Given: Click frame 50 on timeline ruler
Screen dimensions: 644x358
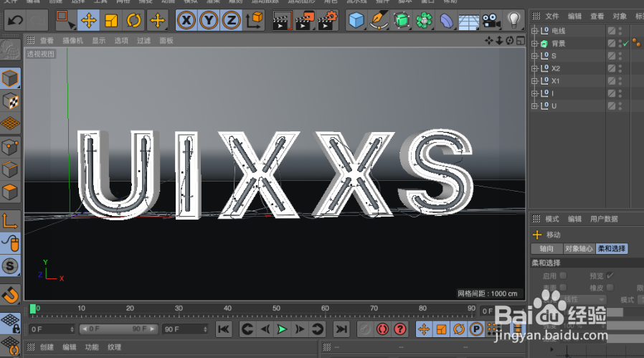Looking at the screenshot, I should (x=276, y=308).
